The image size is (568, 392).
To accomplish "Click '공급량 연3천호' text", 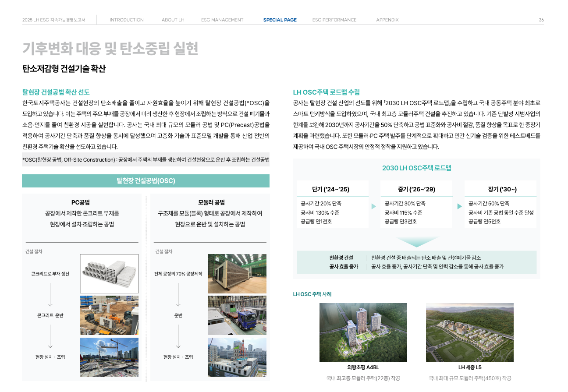I will [x=401, y=222].
